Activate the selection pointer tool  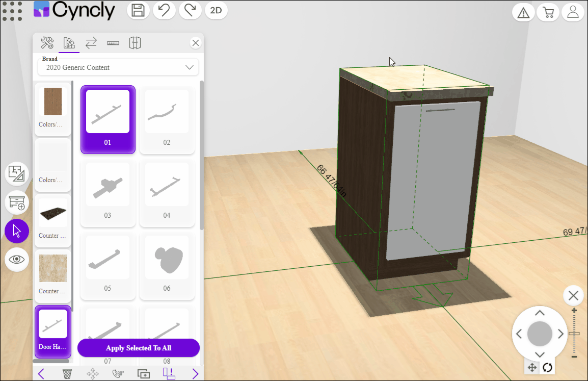[x=17, y=231]
